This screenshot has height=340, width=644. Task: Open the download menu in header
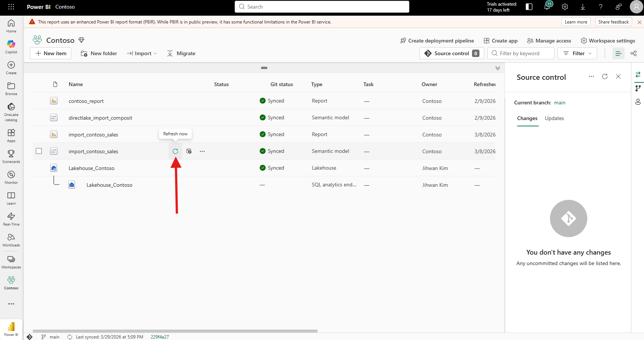[583, 7]
